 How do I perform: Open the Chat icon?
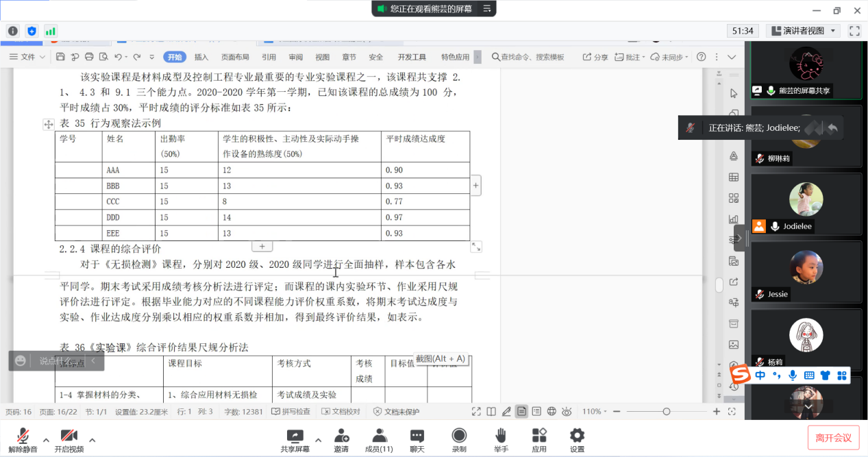417,436
